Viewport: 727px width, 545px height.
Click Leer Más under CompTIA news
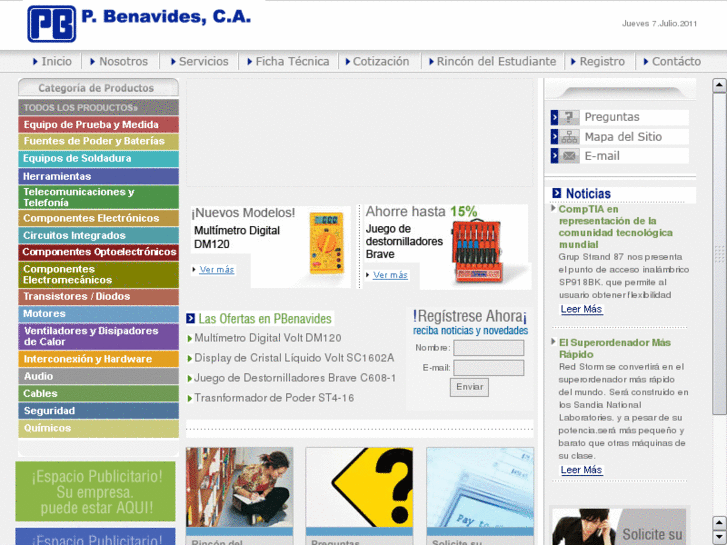pyautogui.click(x=581, y=309)
